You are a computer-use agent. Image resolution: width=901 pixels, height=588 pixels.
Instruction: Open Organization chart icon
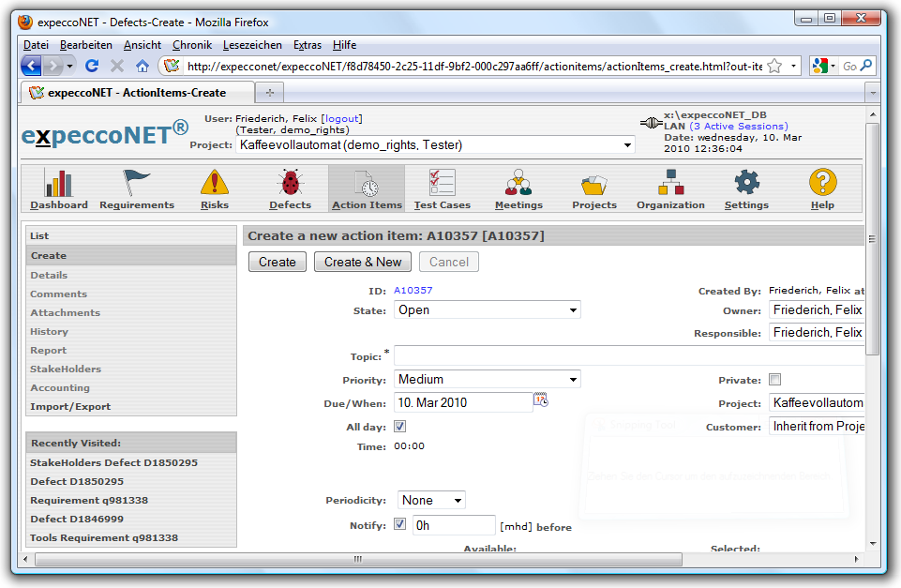(670, 183)
